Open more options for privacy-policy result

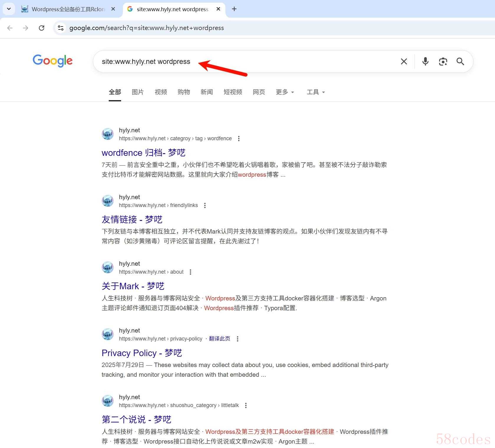pos(237,339)
